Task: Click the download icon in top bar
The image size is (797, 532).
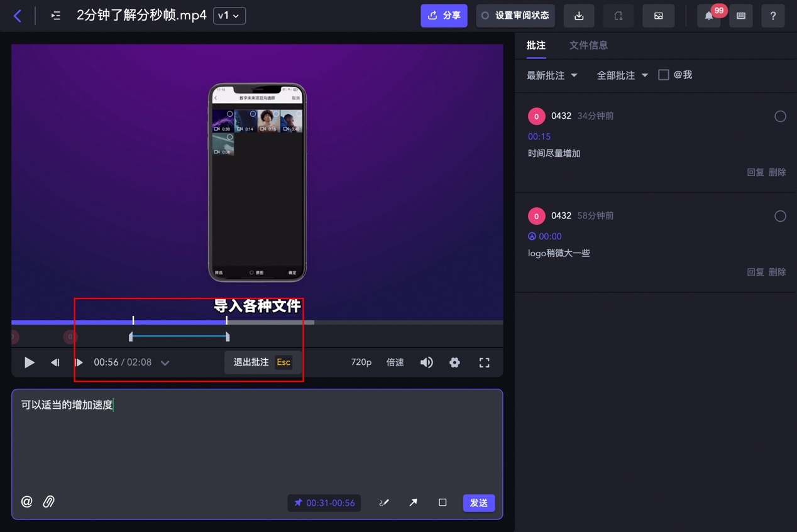Action: point(579,16)
